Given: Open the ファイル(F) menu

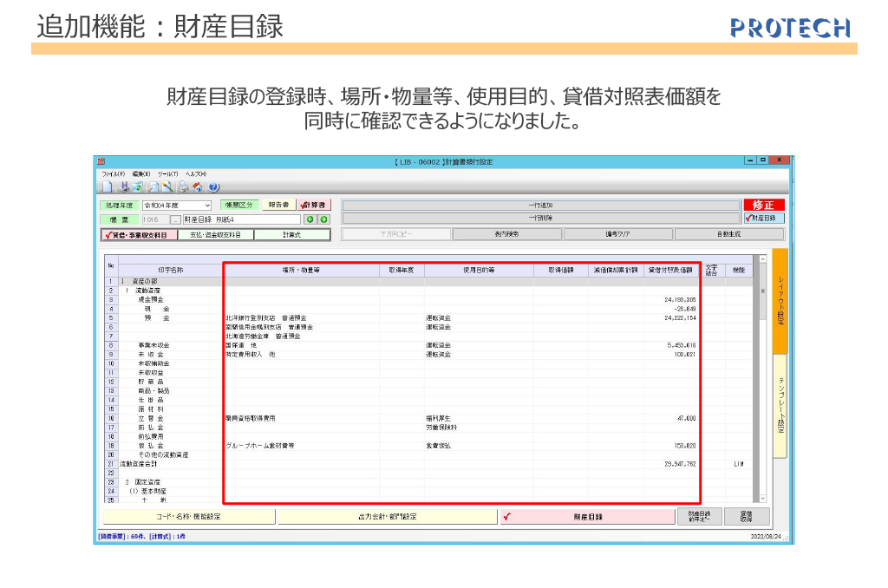Looking at the screenshot, I should coord(114,174).
